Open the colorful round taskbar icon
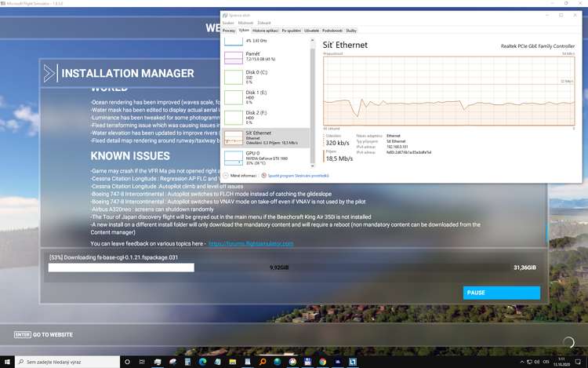588x368 pixels. pos(292,362)
